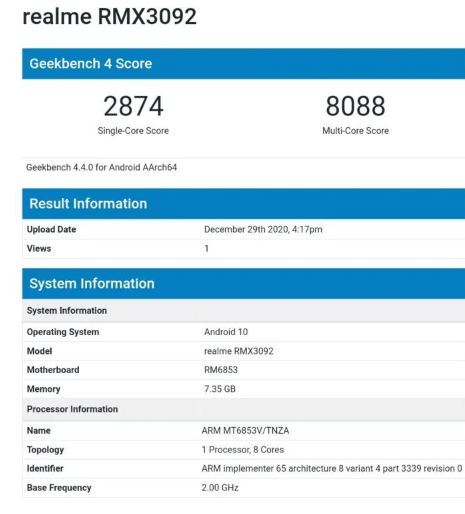Click the 2874 single-core score value
465x514 pixels.
tap(133, 106)
